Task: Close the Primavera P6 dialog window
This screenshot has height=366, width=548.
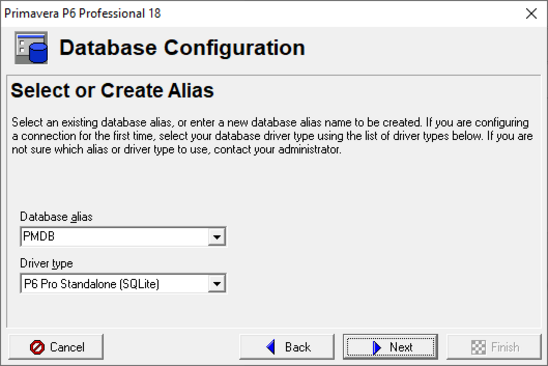Action: pyautogui.click(x=531, y=14)
